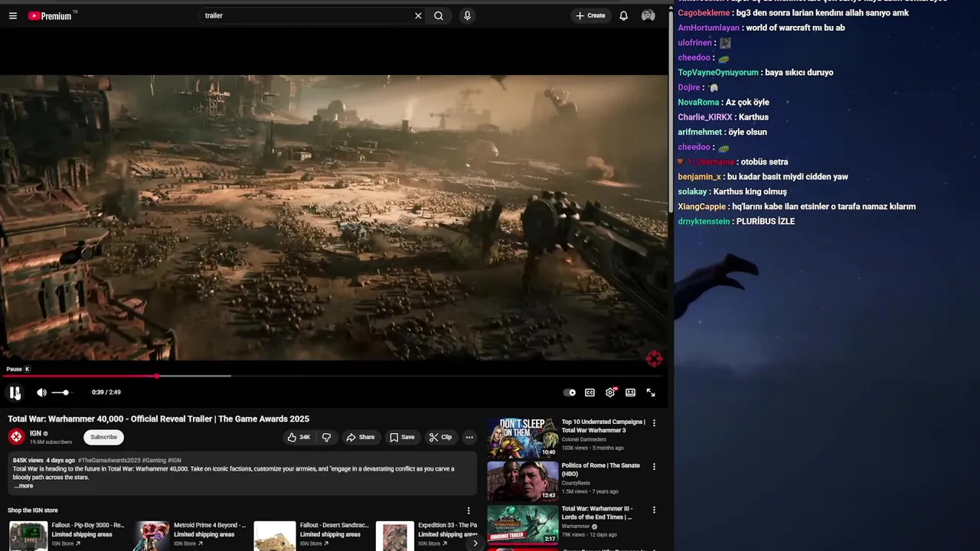
Task: Click chat username Charlie_KIRKX
Action: click(705, 117)
